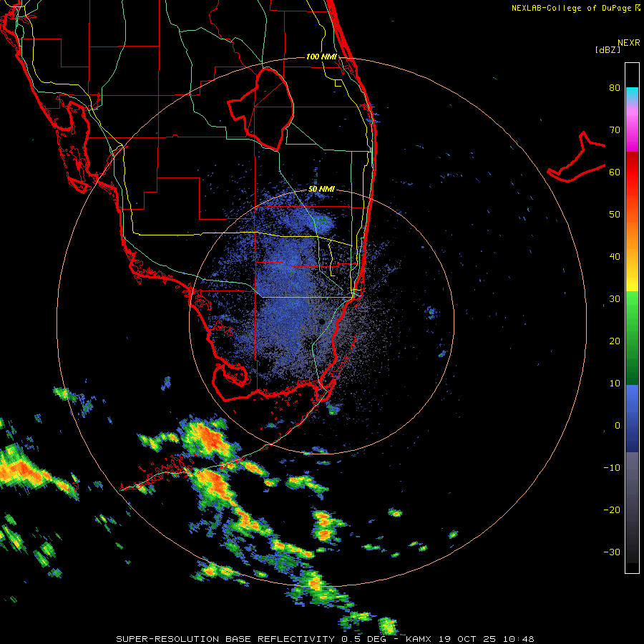Select the 80 value on the dBZ scale
644x644 pixels.
(615, 88)
